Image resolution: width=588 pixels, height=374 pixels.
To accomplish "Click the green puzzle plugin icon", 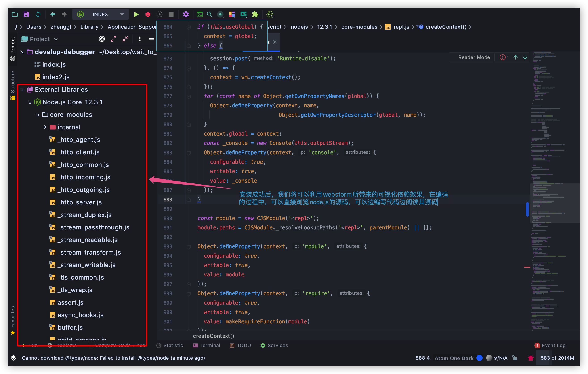I will click(x=255, y=14).
